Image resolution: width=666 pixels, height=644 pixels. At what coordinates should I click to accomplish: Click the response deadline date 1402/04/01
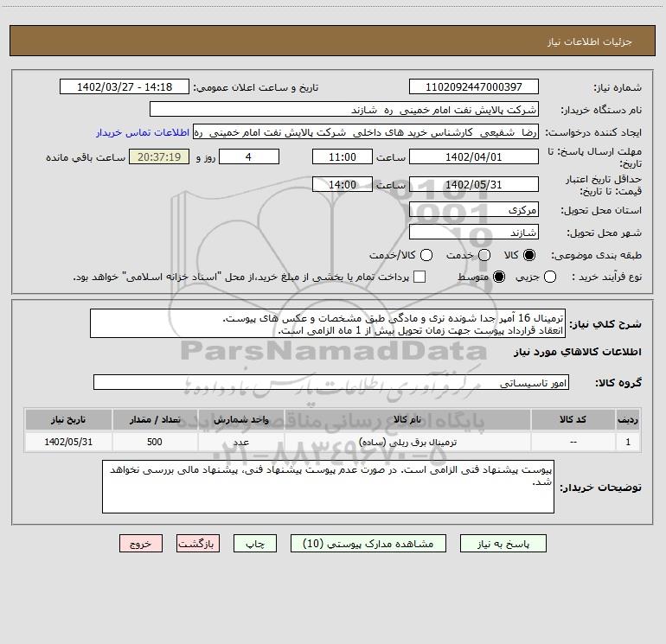474,156
